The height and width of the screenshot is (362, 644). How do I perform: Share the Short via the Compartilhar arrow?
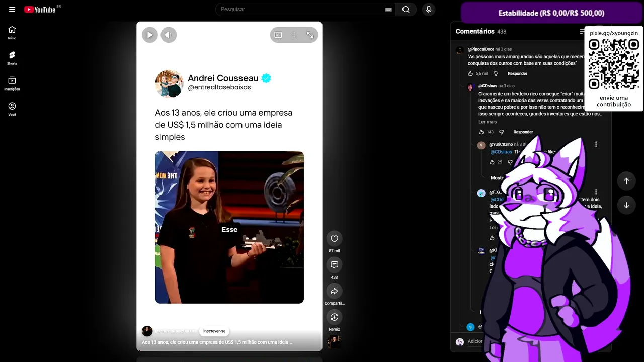[334, 291]
